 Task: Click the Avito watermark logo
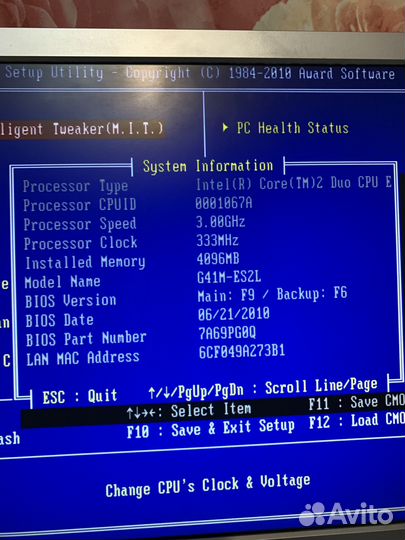tap(346, 514)
